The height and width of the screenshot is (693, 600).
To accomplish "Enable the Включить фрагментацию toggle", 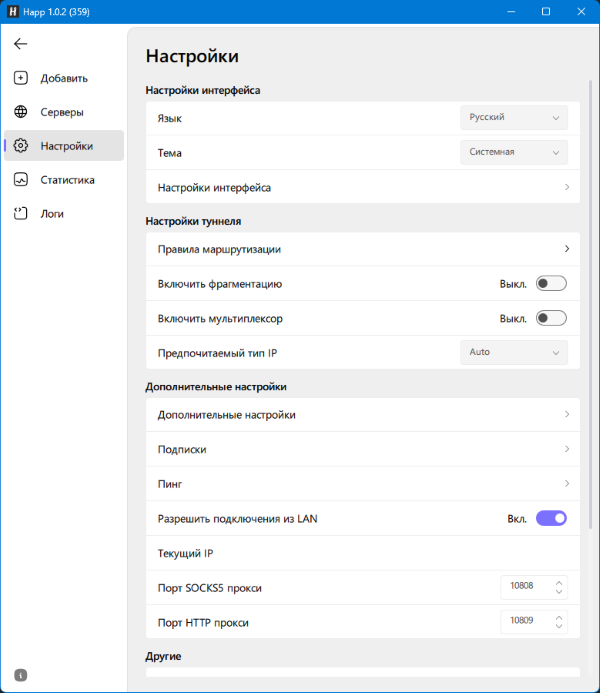I will tap(551, 284).
